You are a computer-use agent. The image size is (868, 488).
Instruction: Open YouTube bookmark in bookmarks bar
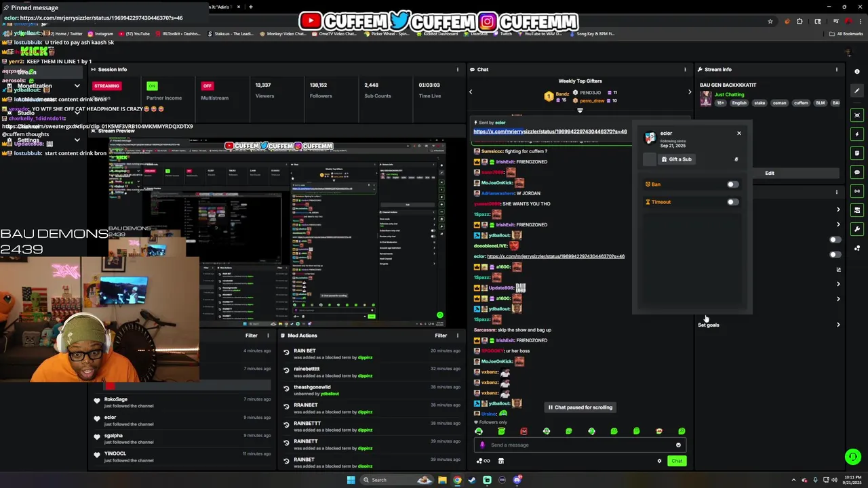click(x=135, y=34)
